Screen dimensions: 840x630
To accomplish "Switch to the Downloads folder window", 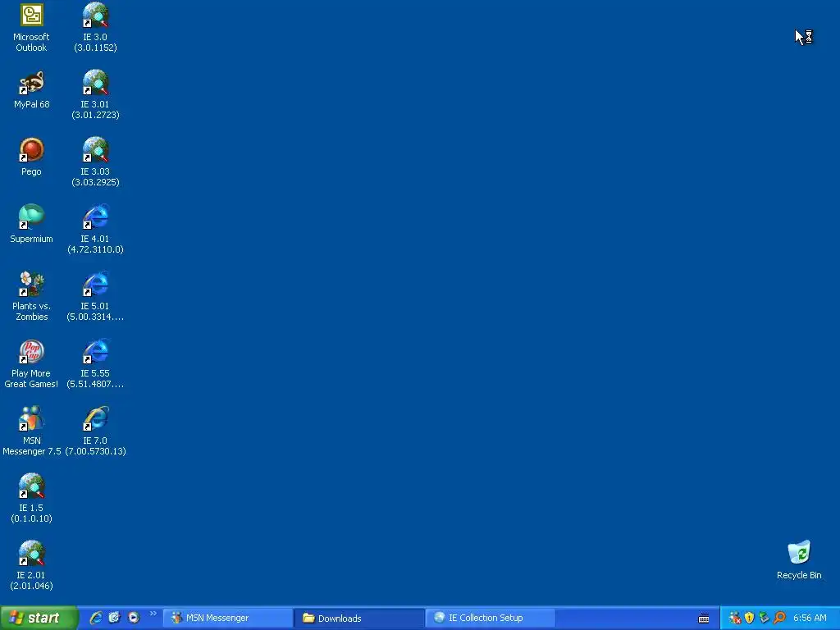I will coord(359,619).
